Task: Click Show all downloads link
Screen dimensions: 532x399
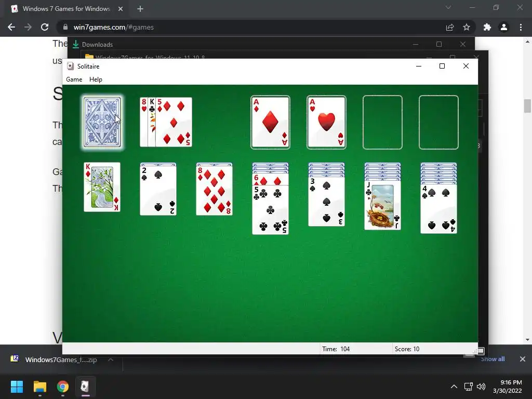Action: coord(493,359)
